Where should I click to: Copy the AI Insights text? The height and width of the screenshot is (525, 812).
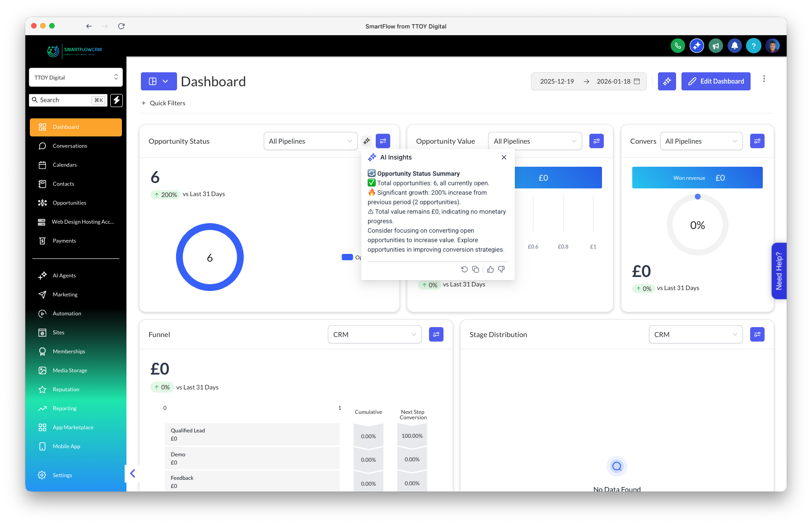[476, 269]
